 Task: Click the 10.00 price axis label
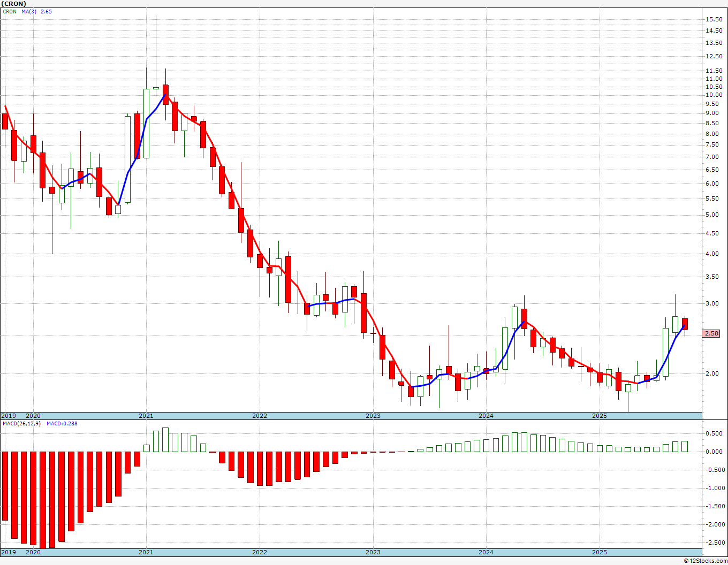(714, 95)
